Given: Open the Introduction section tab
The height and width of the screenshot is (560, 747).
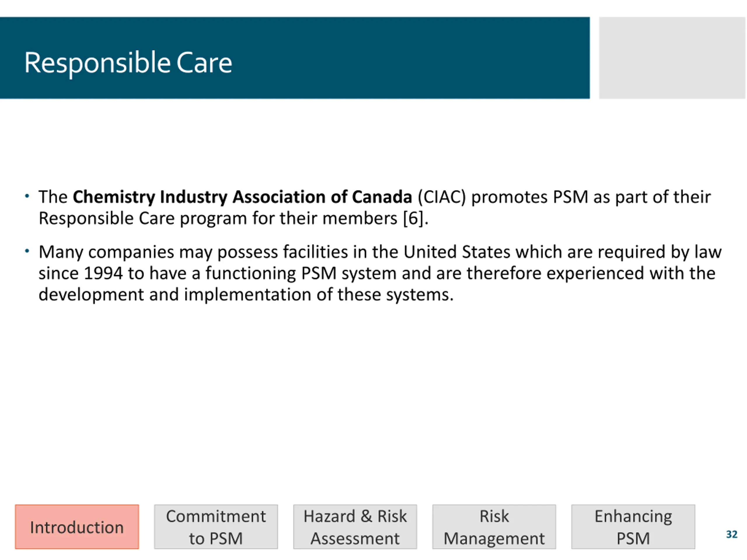Looking at the screenshot, I should coord(77,527).
